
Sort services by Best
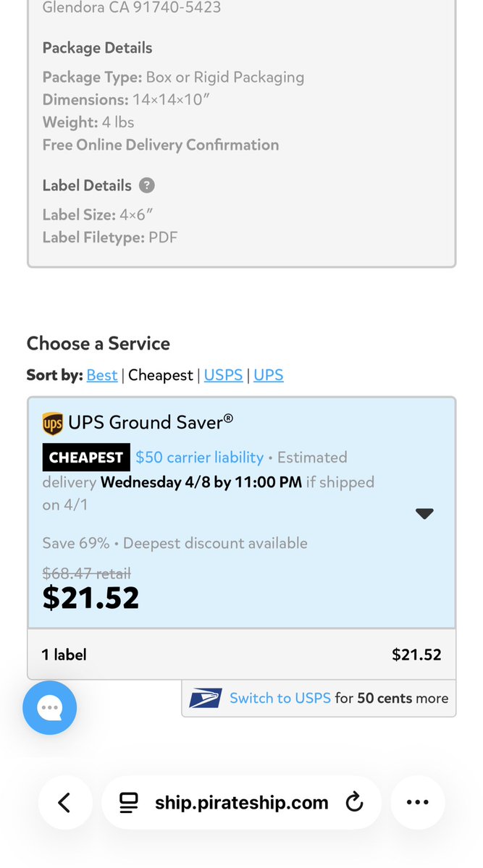(101, 375)
